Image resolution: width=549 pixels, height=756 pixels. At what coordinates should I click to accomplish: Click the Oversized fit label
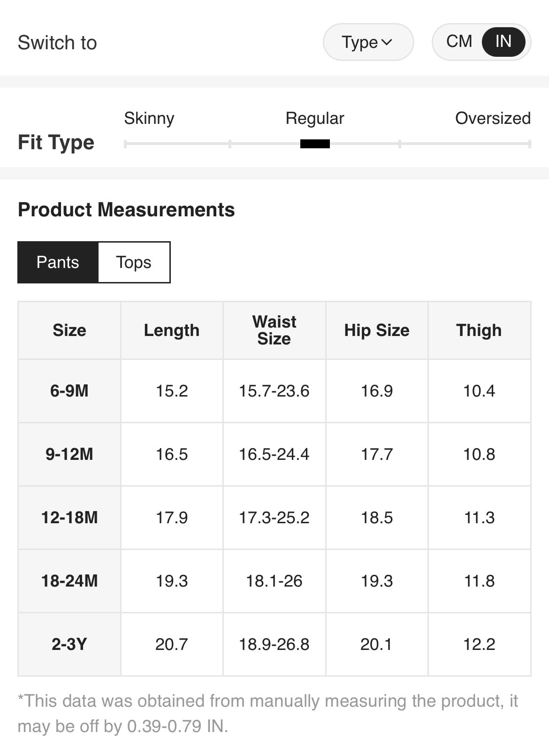[x=493, y=118]
